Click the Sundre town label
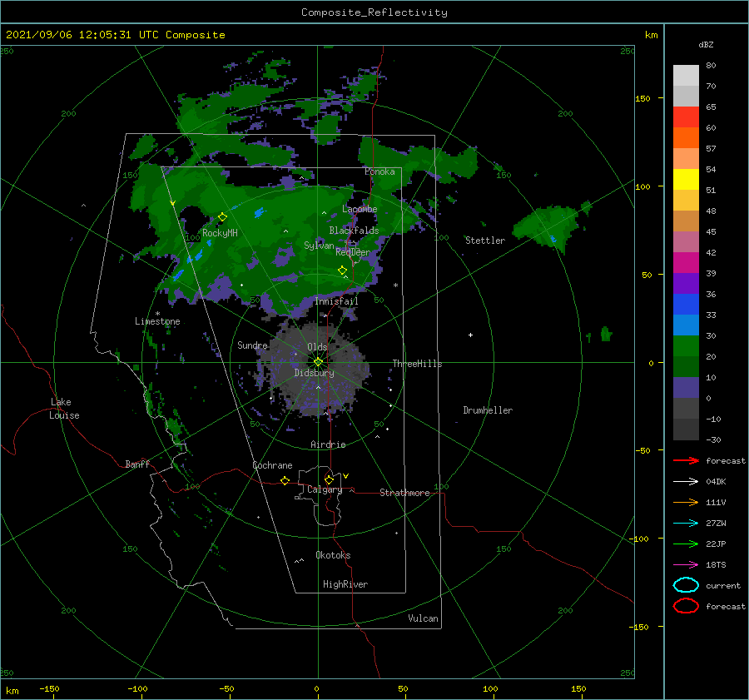Image resolution: width=749 pixels, height=700 pixels. coord(252,345)
